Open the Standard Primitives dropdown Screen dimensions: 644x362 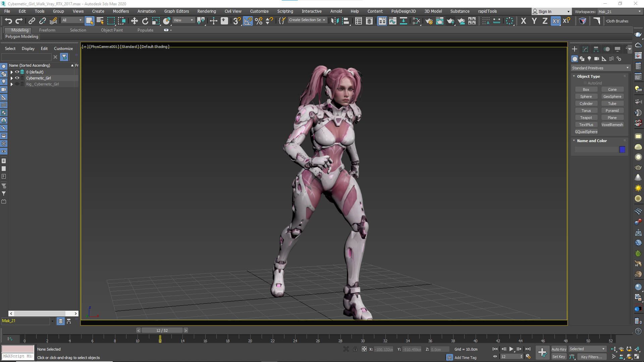(x=600, y=68)
